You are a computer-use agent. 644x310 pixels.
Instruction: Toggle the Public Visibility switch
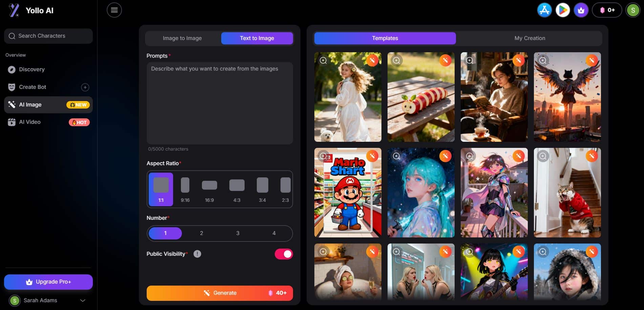(x=284, y=254)
